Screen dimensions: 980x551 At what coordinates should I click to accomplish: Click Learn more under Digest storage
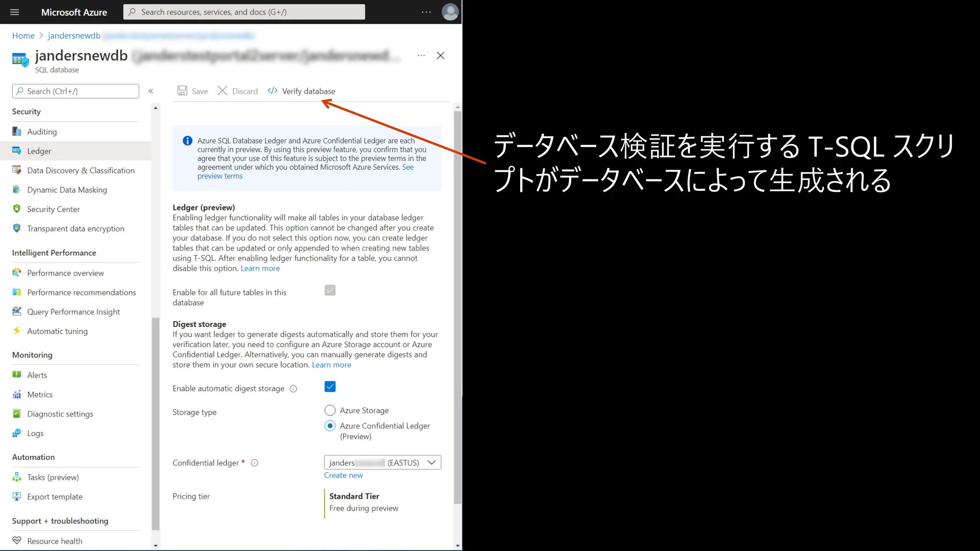[x=332, y=364]
